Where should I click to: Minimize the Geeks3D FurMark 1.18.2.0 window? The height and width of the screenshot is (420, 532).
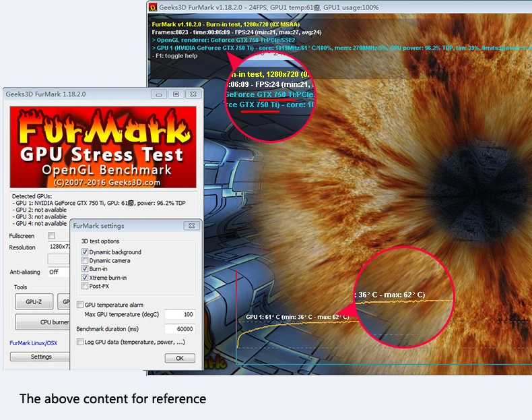[x=159, y=94]
